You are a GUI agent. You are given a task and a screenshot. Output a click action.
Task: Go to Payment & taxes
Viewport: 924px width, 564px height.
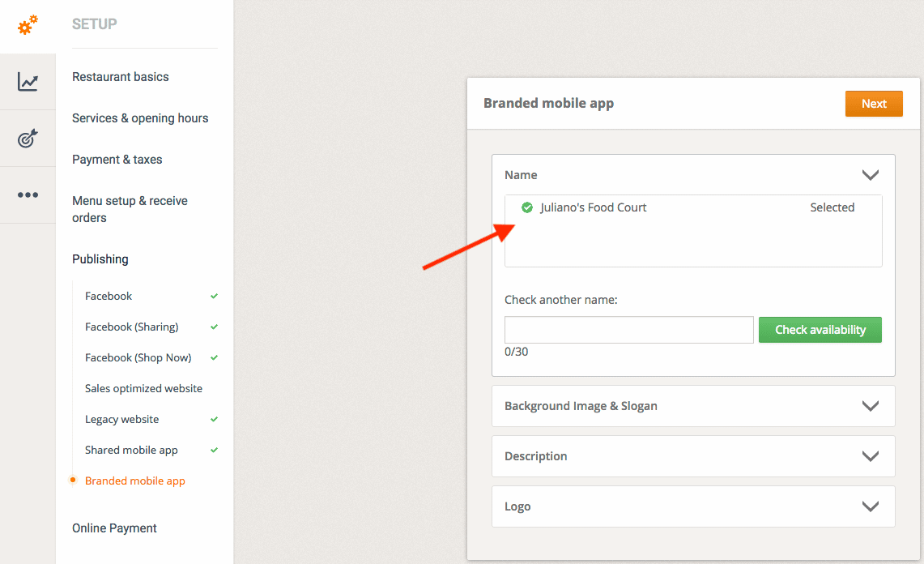pyautogui.click(x=117, y=160)
